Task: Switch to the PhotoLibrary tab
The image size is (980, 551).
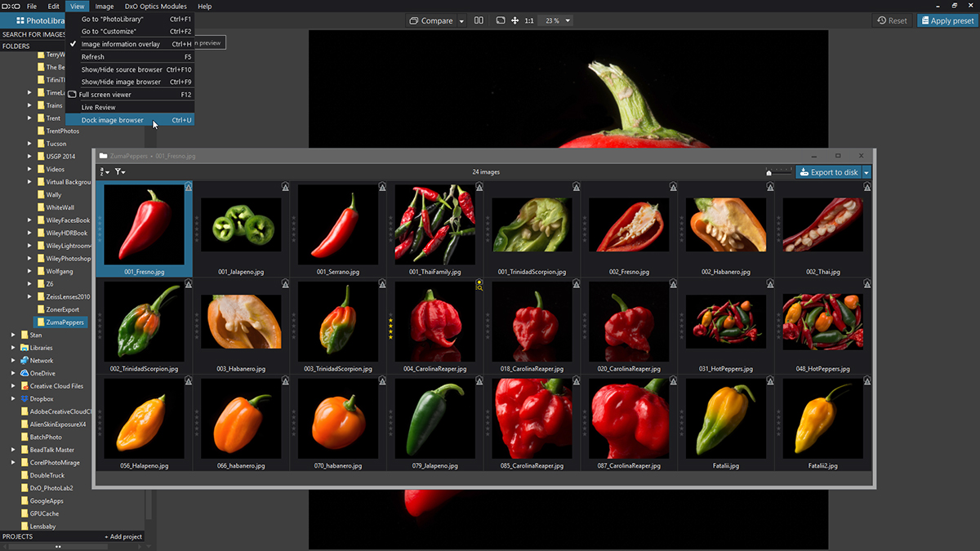Action: [x=33, y=20]
